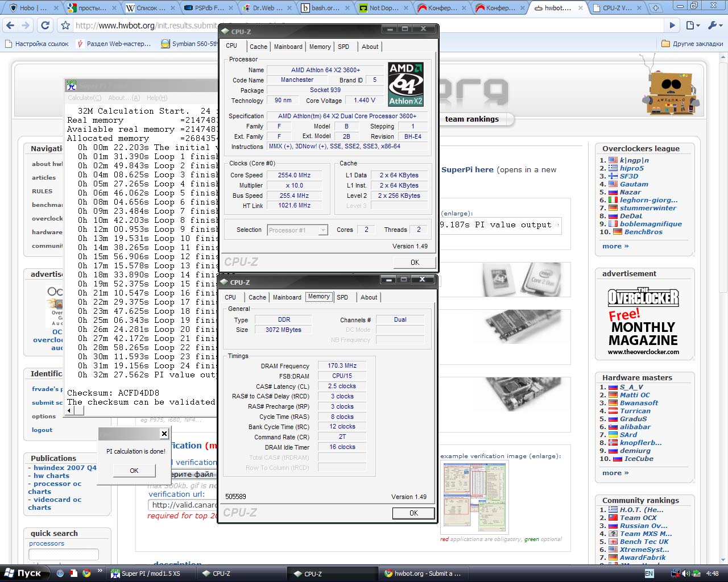Click the quick search input field
The width and height of the screenshot is (728, 582).
pos(64,554)
